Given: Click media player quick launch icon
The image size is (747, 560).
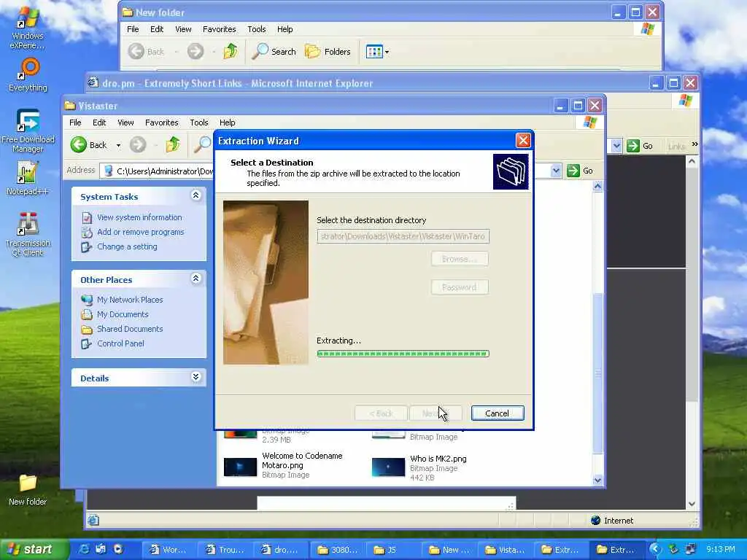Looking at the screenshot, I should pos(117,550).
